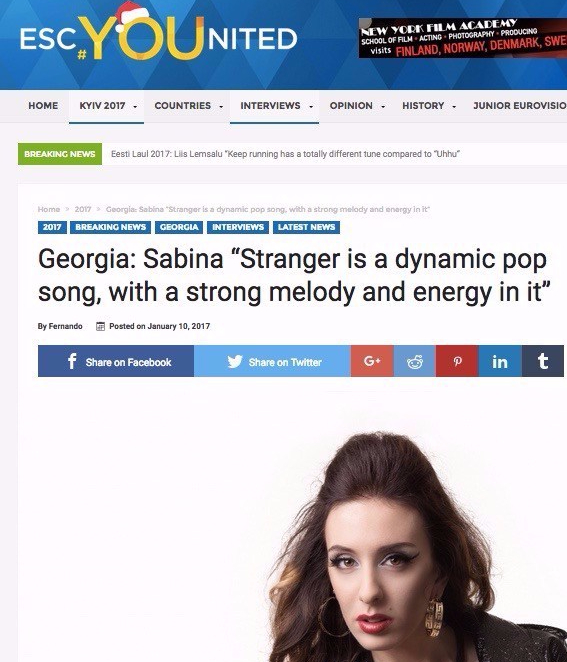
Task: Share on Twitter button
Action: (x=272, y=361)
